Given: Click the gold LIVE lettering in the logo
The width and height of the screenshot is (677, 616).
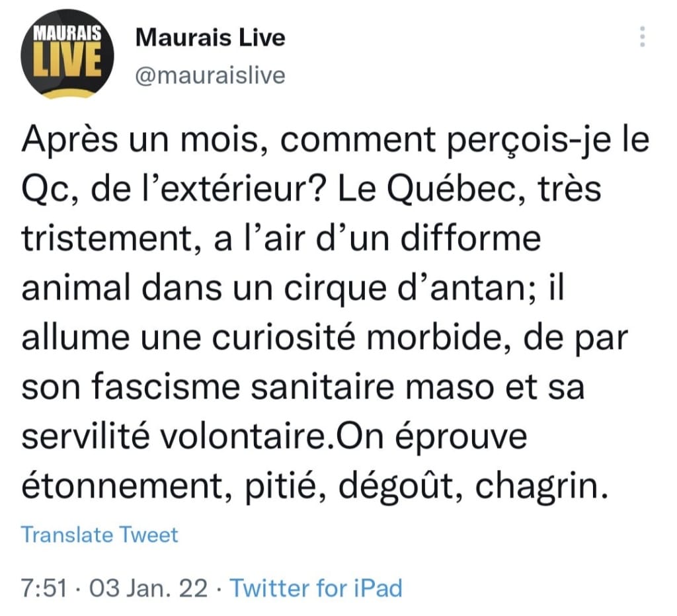Looking at the screenshot, I should point(67,60).
